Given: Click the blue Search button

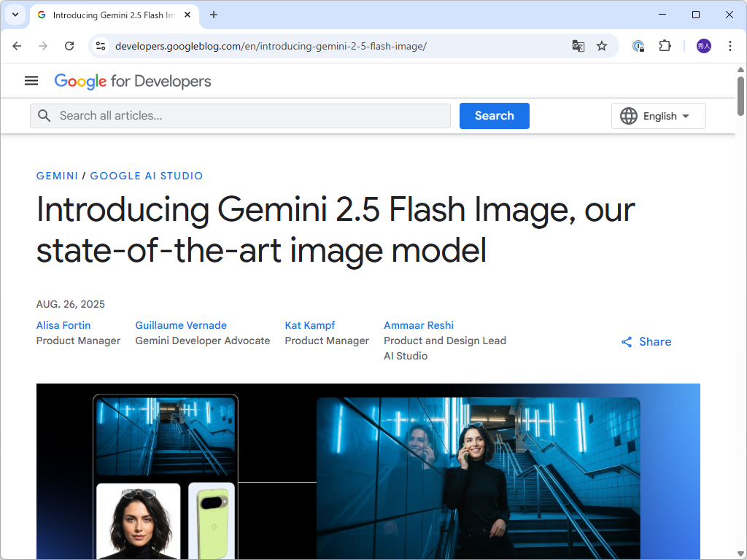Looking at the screenshot, I should [494, 115].
